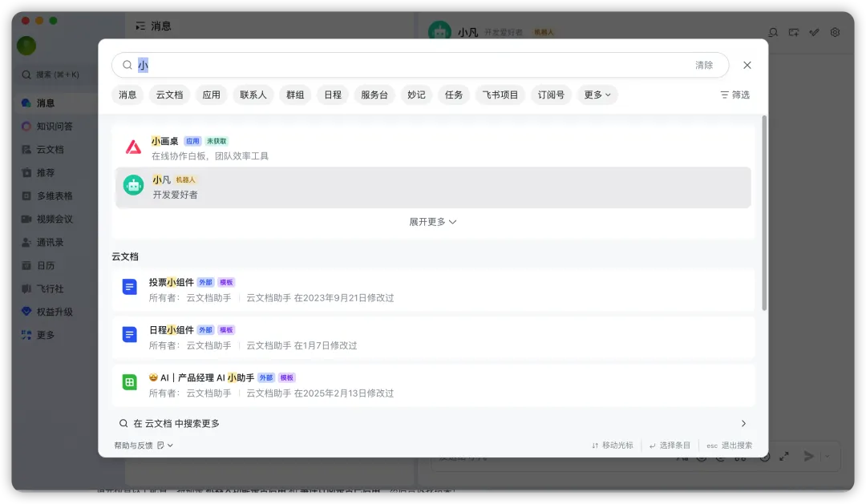Filter results by 云文档 tab
The image size is (866, 504).
169,95
